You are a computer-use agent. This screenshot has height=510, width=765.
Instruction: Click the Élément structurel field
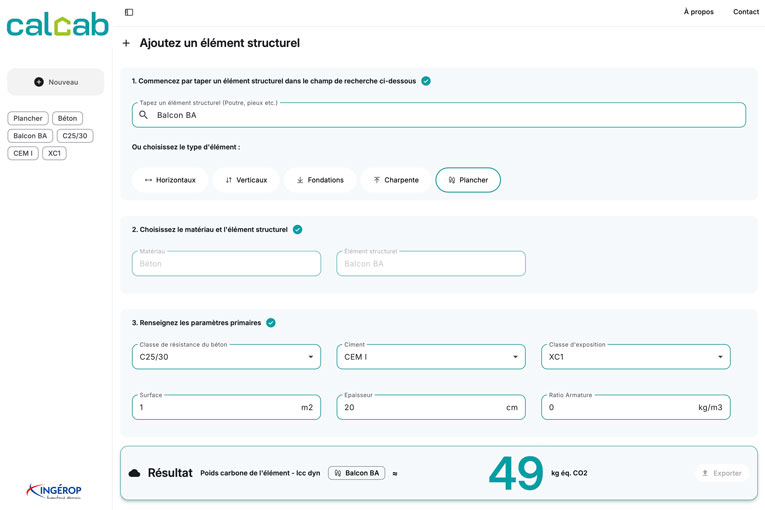431,264
